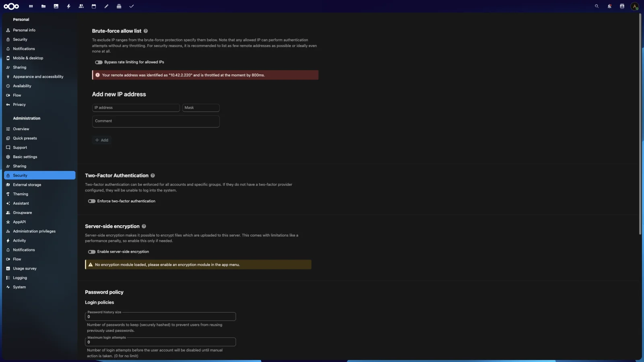Screen dimensions: 644x362
Task: Enable Enforce two-factor authentication switch
Action: click(92, 201)
